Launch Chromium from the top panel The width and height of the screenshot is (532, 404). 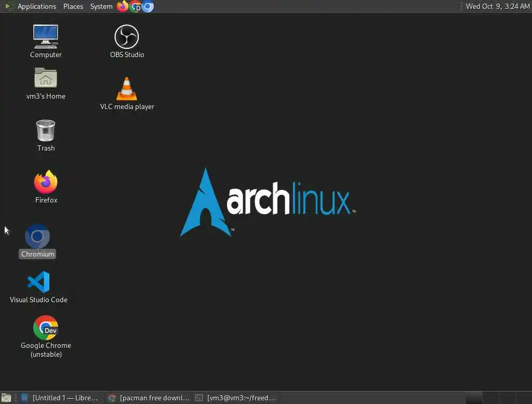point(148,6)
